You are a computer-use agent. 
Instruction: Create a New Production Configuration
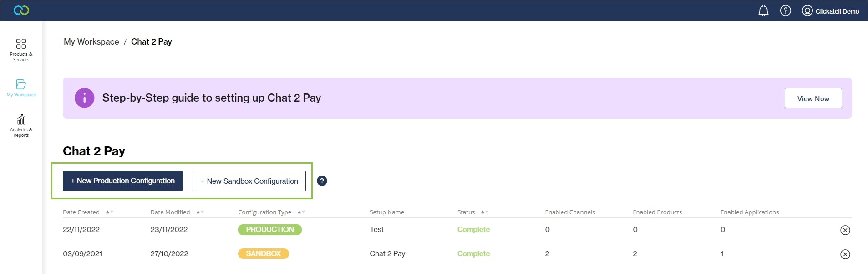click(x=122, y=181)
